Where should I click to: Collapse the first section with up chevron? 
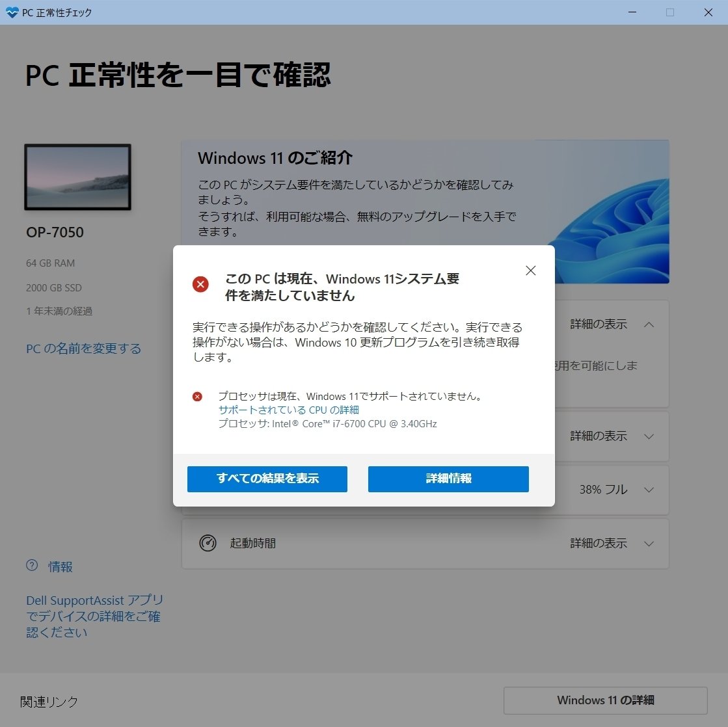[x=649, y=324]
